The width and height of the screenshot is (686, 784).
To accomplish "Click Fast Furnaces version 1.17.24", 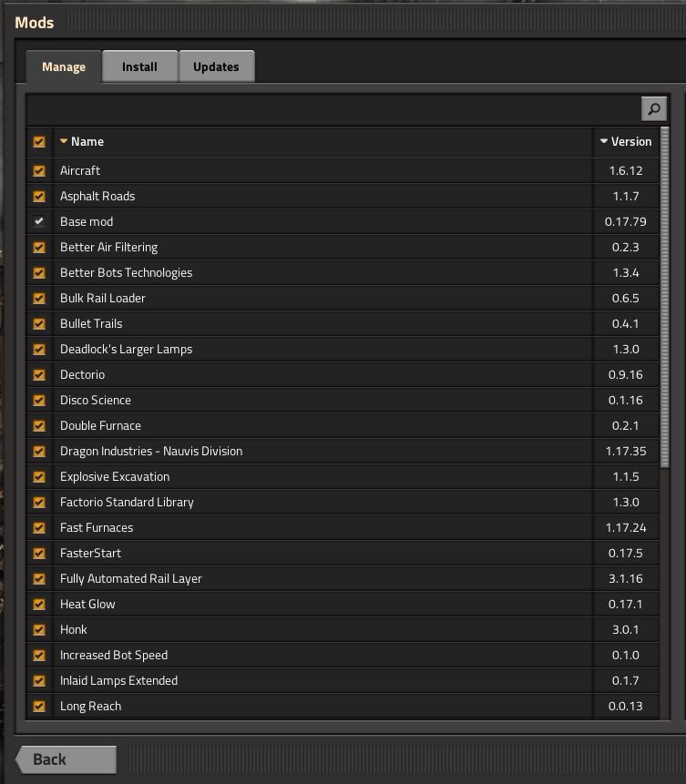I will [626, 527].
